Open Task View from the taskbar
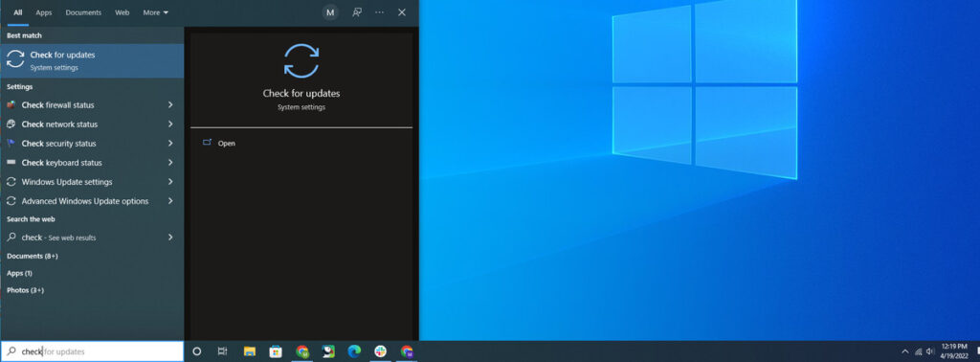Image resolution: width=980 pixels, height=362 pixels. pyautogui.click(x=222, y=351)
